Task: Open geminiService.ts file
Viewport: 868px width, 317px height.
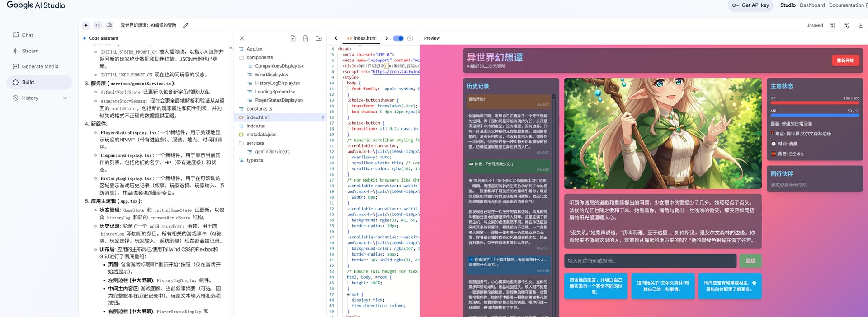Action: pyautogui.click(x=272, y=152)
